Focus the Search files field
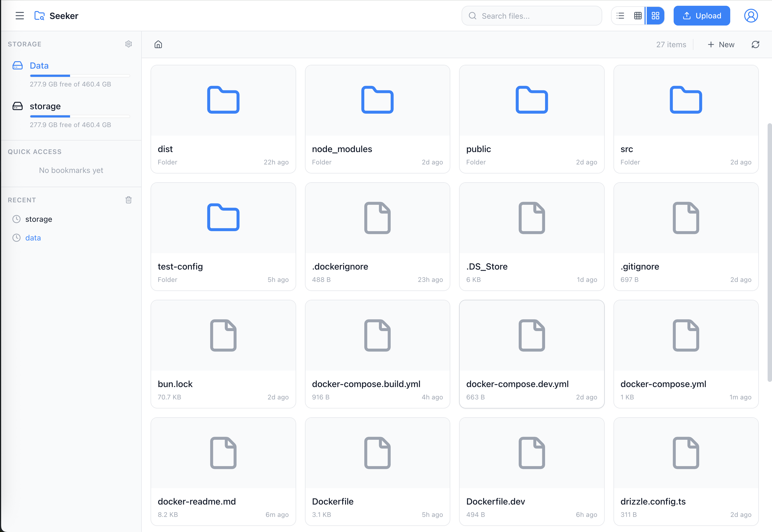Image resolution: width=772 pixels, height=532 pixels. point(537,16)
